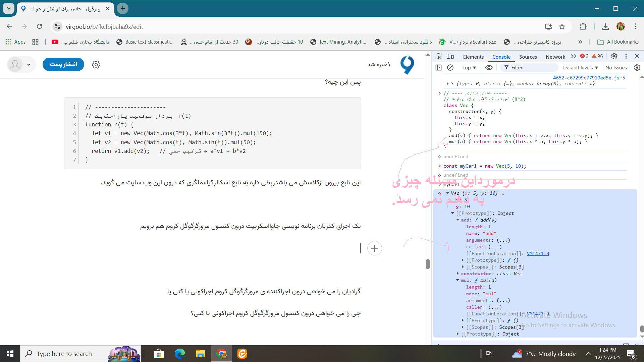Switch to the Elements panel
This screenshot has height=362, width=644.
click(x=473, y=57)
